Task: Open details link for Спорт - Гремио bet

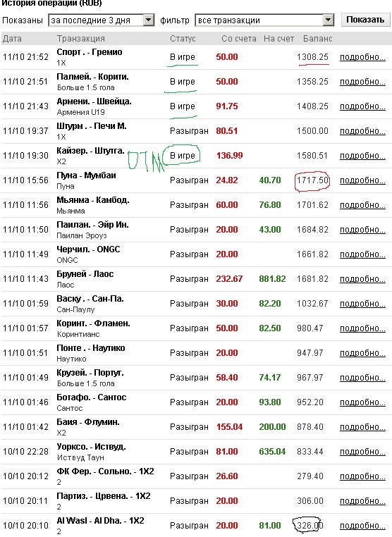Action: coord(362,57)
